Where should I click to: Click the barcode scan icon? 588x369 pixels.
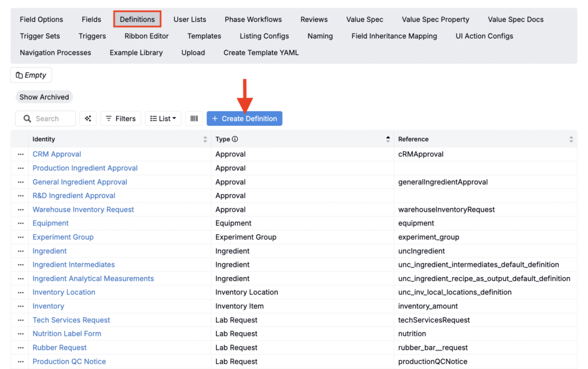click(x=194, y=119)
